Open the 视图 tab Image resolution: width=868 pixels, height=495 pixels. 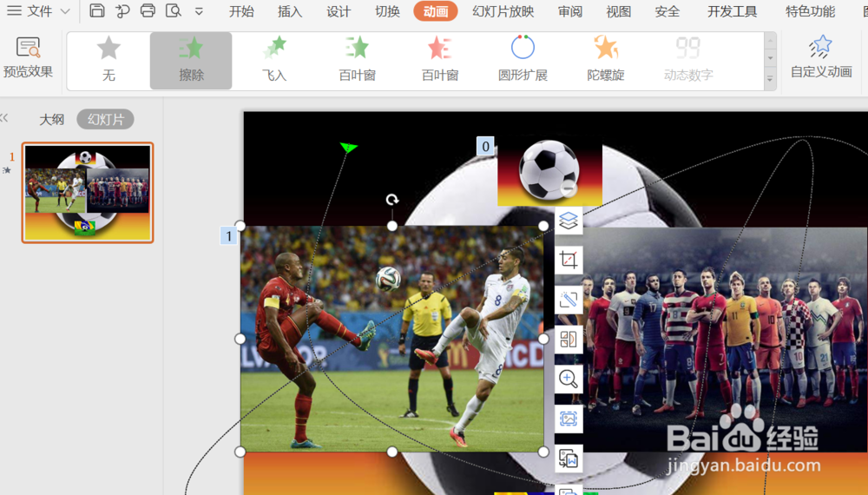[x=618, y=11]
